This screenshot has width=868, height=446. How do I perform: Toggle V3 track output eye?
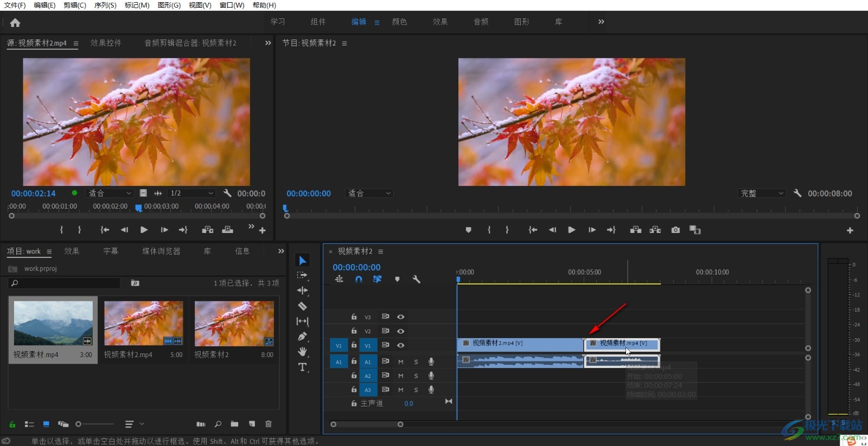pos(400,317)
